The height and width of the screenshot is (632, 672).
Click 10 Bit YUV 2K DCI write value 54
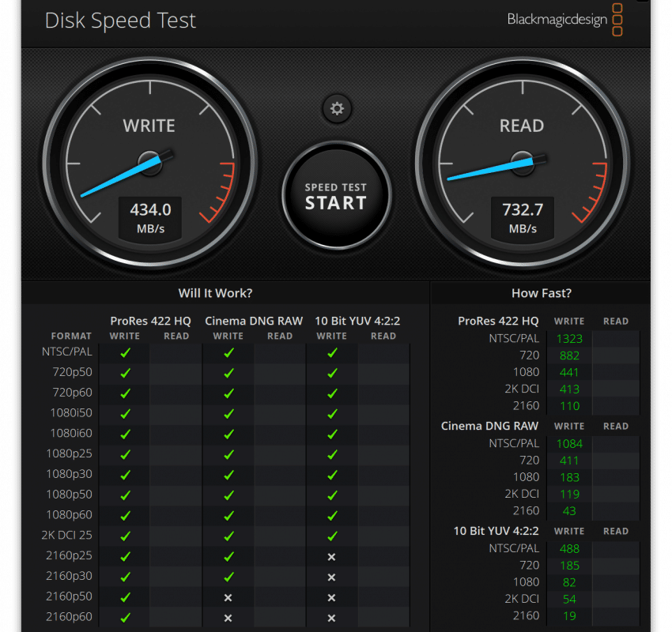(569, 599)
